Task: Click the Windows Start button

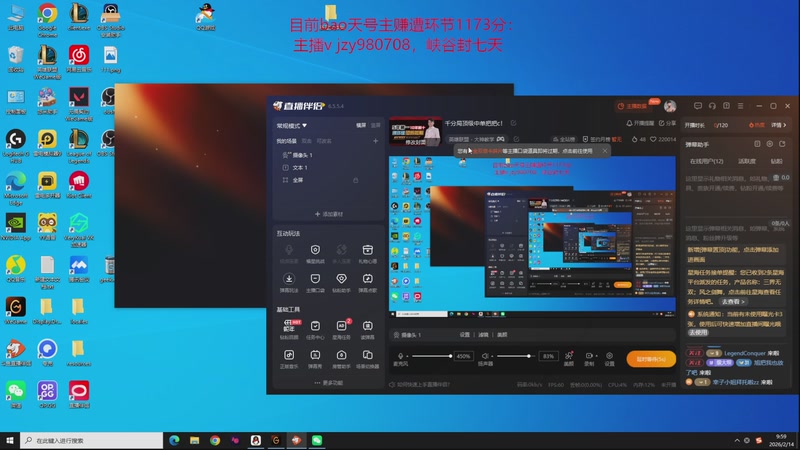Action: tap(10, 440)
